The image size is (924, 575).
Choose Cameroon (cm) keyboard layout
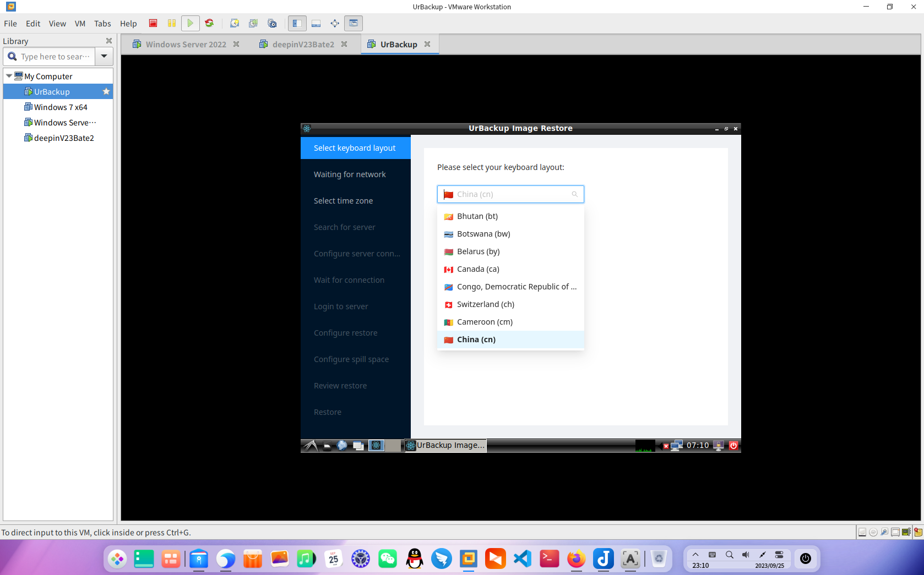tap(510, 322)
